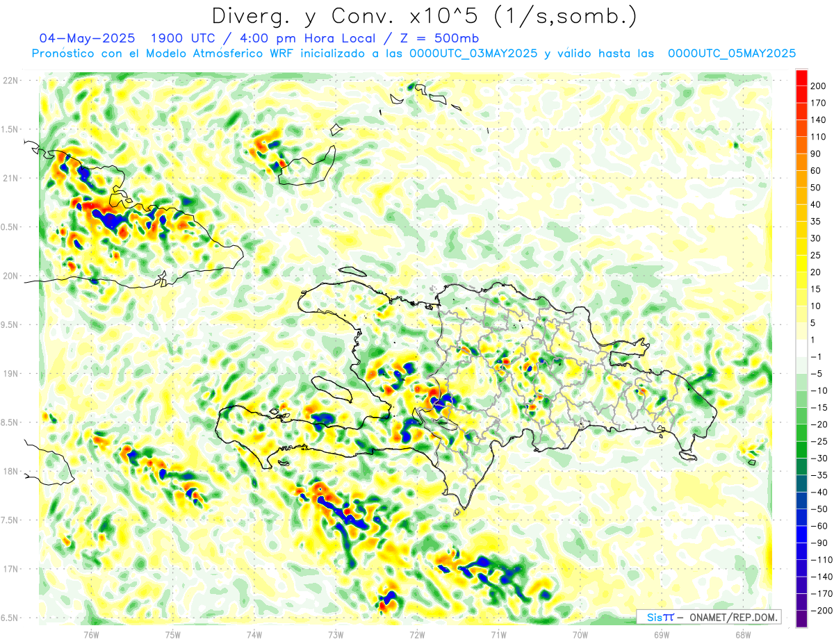Click the positive 140 colorbar label
Image resolution: width=834 pixels, height=644 pixels.
coord(819,119)
